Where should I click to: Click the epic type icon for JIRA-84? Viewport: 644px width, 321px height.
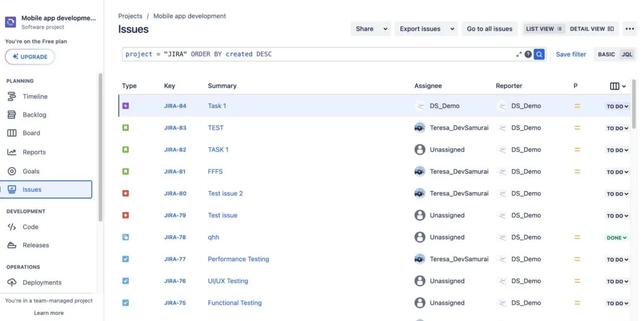click(126, 106)
